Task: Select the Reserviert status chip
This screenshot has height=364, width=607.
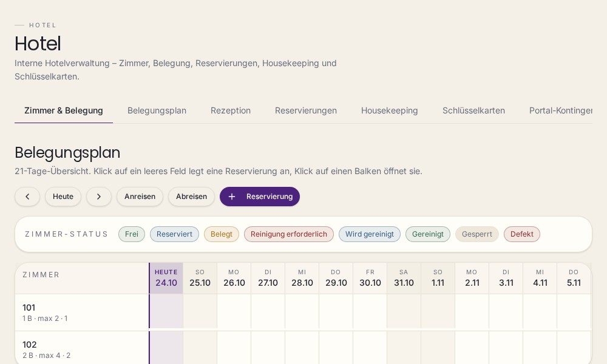Action: click(174, 234)
